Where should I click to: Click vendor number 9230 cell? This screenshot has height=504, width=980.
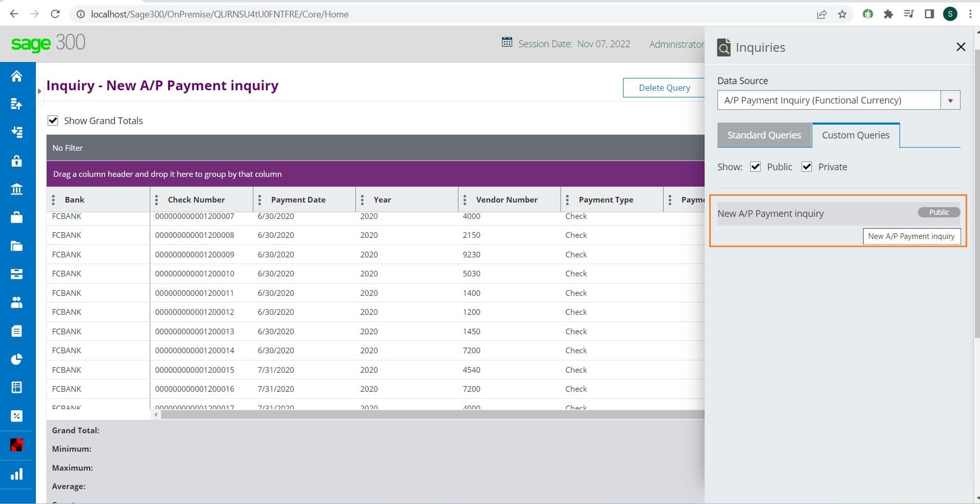pos(471,254)
